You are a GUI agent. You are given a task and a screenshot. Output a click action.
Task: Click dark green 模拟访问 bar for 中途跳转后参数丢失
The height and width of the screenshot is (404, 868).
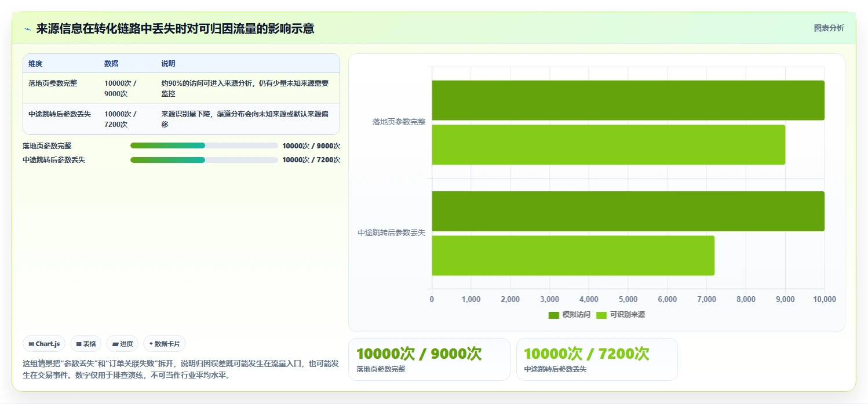[628, 211]
